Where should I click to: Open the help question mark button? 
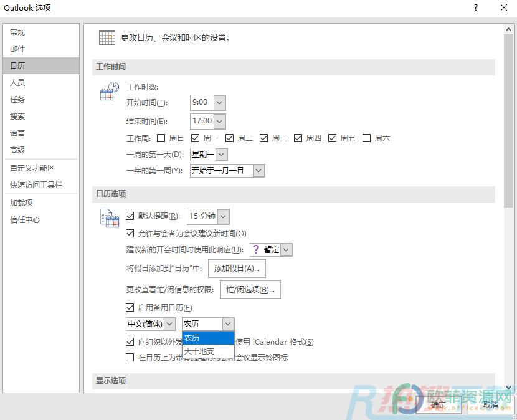click(476, 7)
